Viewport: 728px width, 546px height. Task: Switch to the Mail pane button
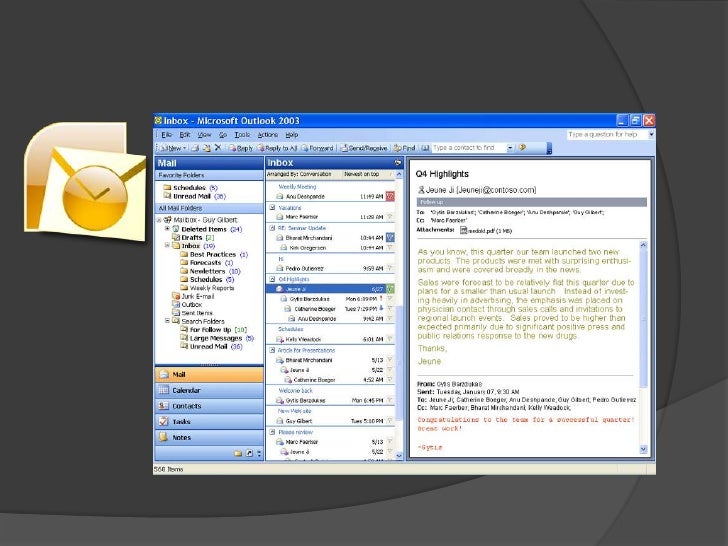(209, 374)
